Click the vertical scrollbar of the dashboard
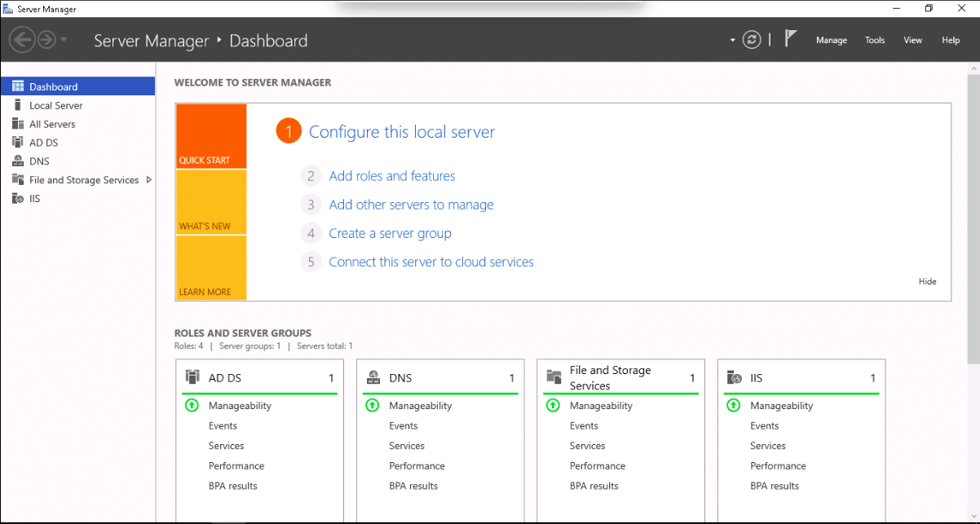Viewport: 980px width, 524px height. click(x=973, y=220)
